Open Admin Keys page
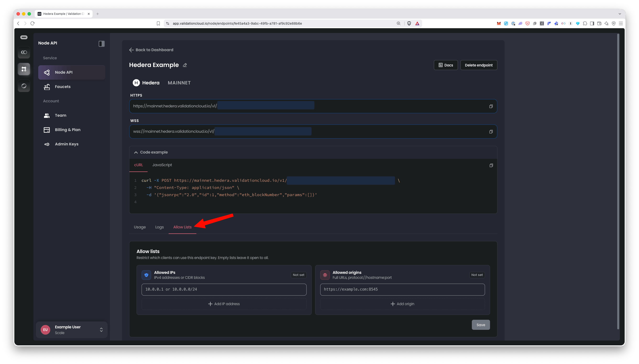 click(72, 144)
